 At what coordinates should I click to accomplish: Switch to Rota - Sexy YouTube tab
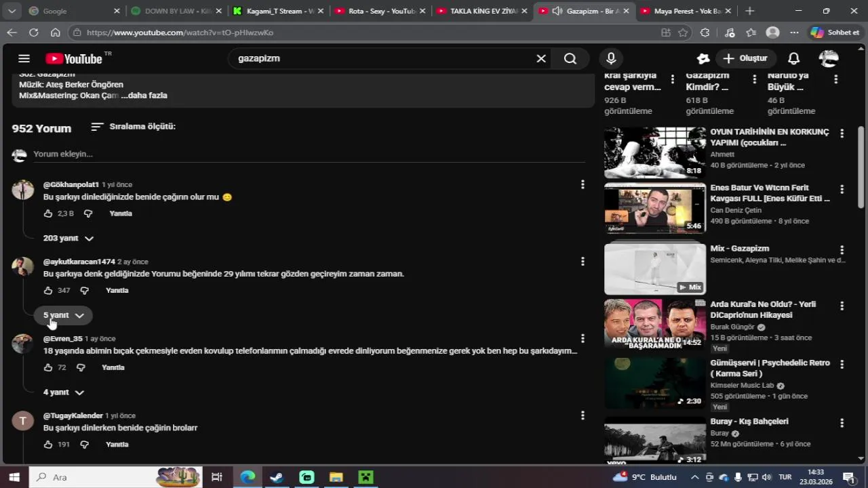click(380, 11)
